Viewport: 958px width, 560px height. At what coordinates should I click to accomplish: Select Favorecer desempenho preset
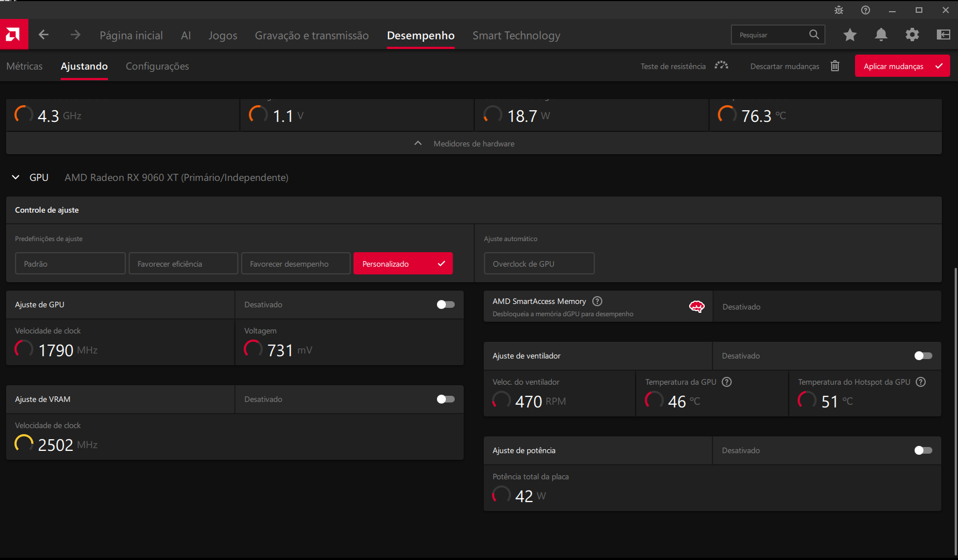[x=296, y=263]
